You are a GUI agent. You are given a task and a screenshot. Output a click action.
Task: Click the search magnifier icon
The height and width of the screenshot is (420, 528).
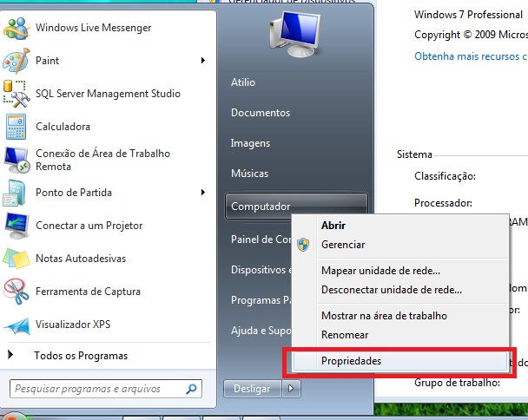tap(191, 389)
